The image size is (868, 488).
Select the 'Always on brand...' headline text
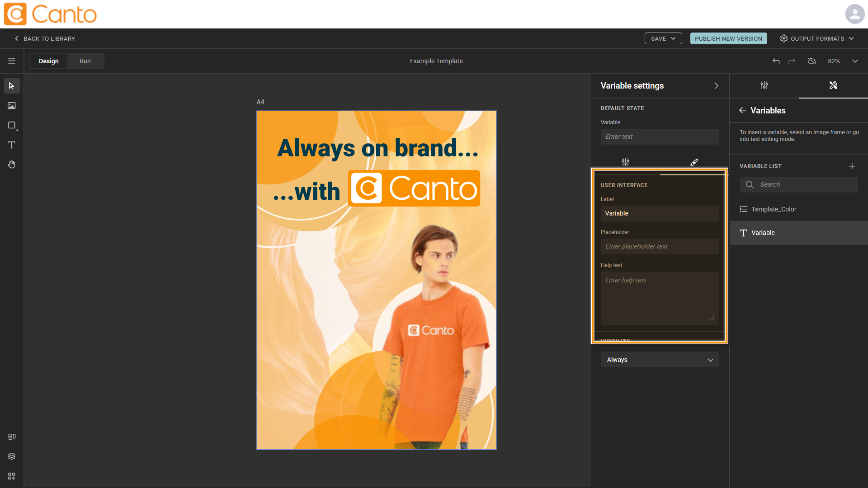coord(377,148)
